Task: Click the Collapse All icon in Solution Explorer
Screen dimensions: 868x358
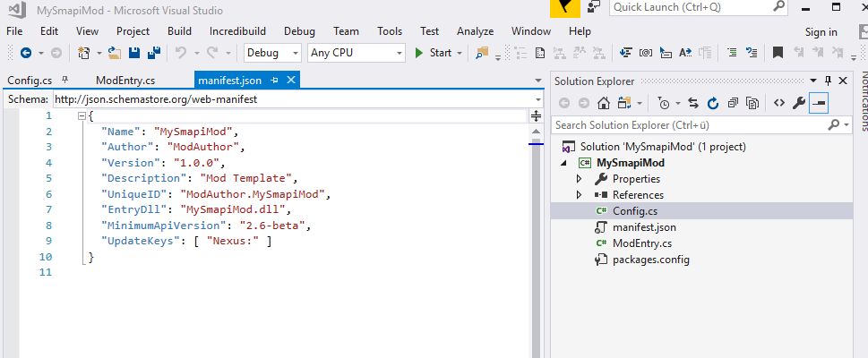Action: (x=733, y=103)
